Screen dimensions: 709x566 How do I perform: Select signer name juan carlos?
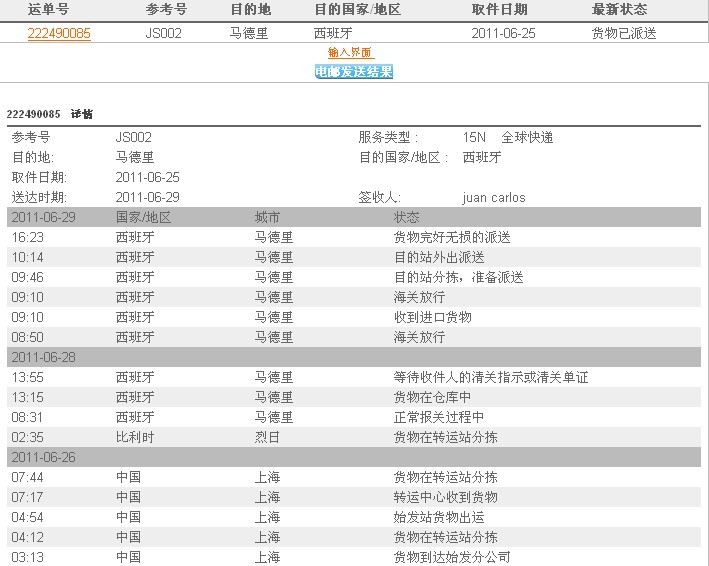click(x=493, y=197)
